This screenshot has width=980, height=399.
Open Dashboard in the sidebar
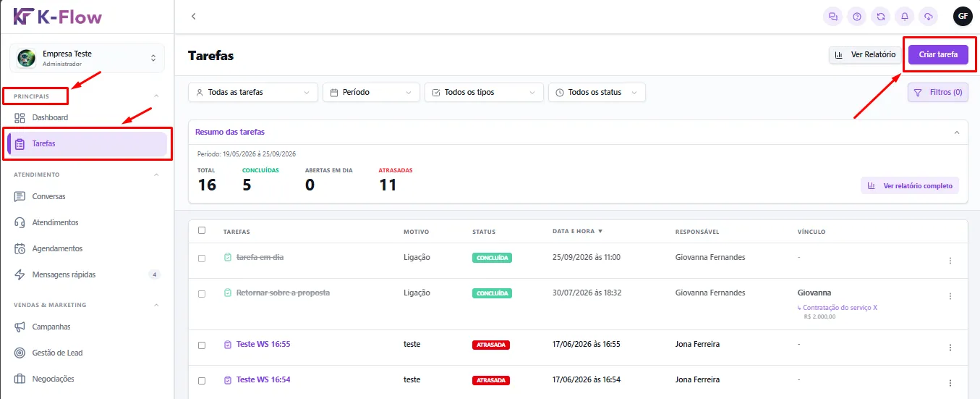coord(87,117)
